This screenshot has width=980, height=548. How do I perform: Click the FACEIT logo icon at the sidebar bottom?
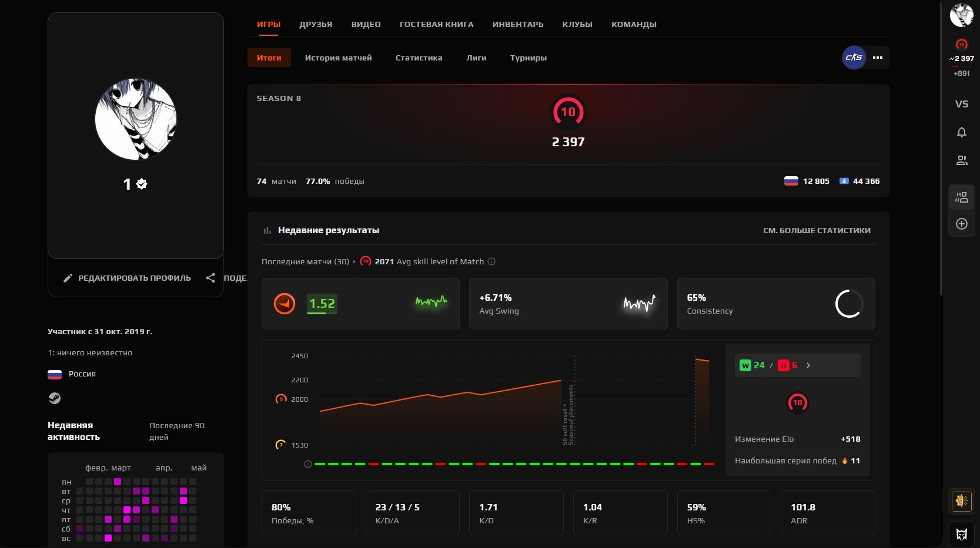pos(962,534)
